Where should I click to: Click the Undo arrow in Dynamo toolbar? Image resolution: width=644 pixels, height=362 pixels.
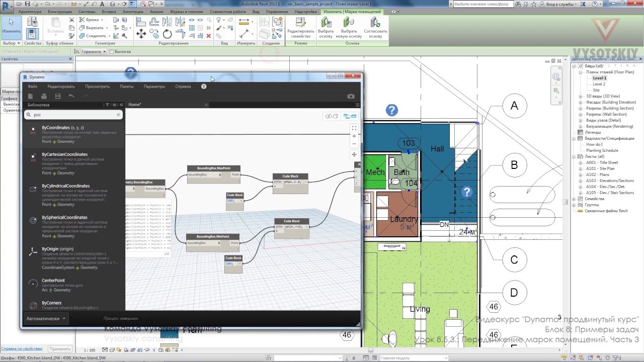(x=71, y=96)
